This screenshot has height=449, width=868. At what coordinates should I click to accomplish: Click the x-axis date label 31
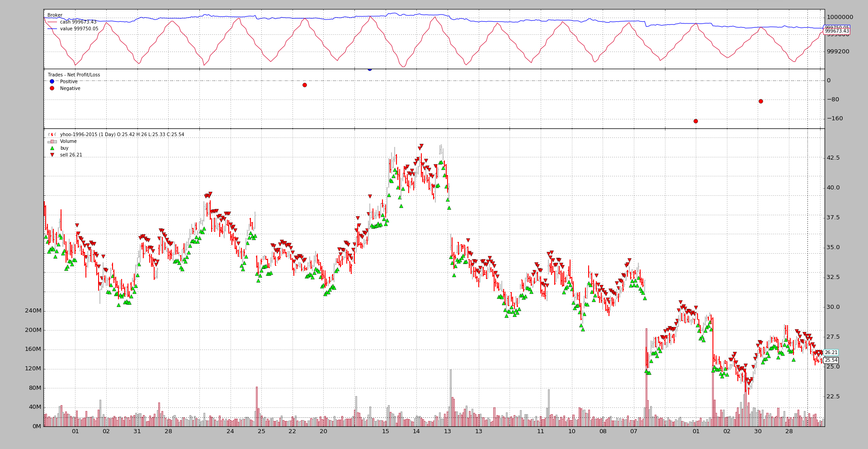(x=137, y=431)
